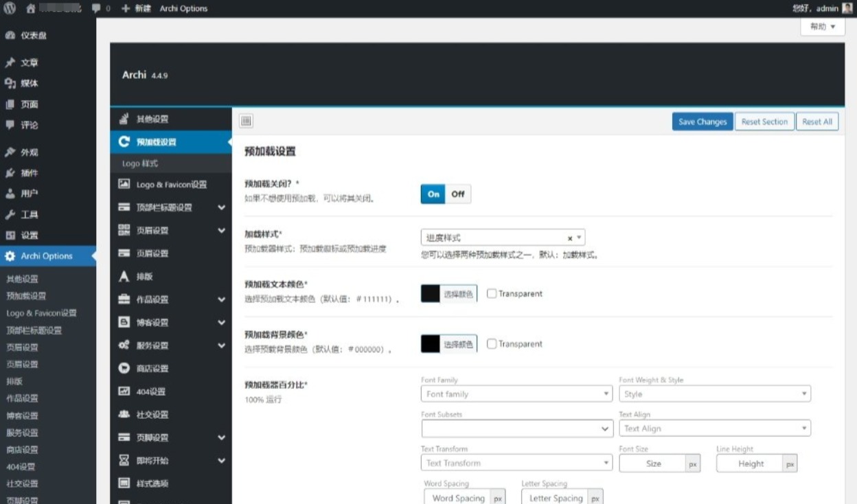Click the 排版 font letter icon

124,276
